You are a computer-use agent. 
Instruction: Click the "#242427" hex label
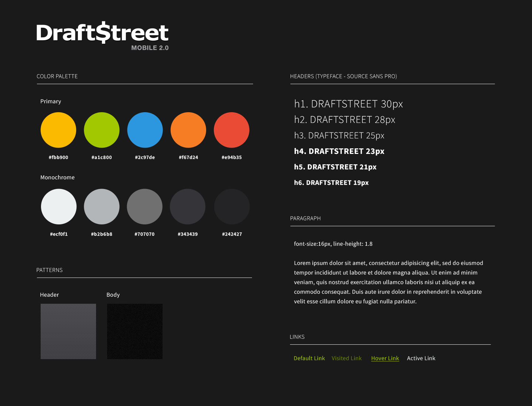pyautogui.click(x=232, y=234)
